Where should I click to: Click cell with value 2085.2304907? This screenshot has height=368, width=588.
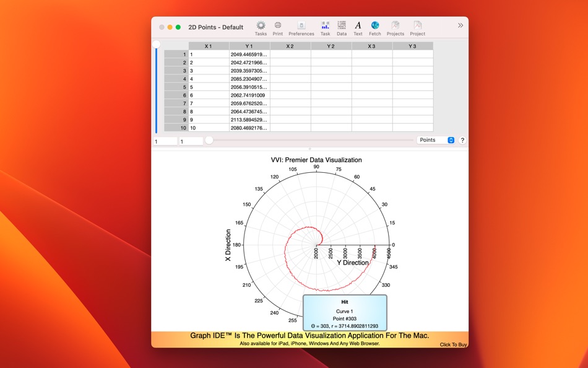coord(249,79)
